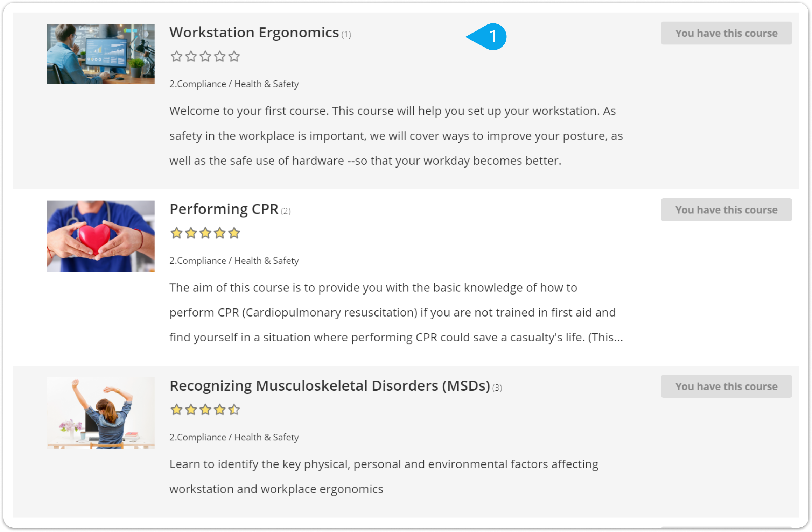Screen dimensions: 812x532
Task: Click the half-filled star under Recognizing Musculoskeletal Disorders
Action: pos(234,410)
